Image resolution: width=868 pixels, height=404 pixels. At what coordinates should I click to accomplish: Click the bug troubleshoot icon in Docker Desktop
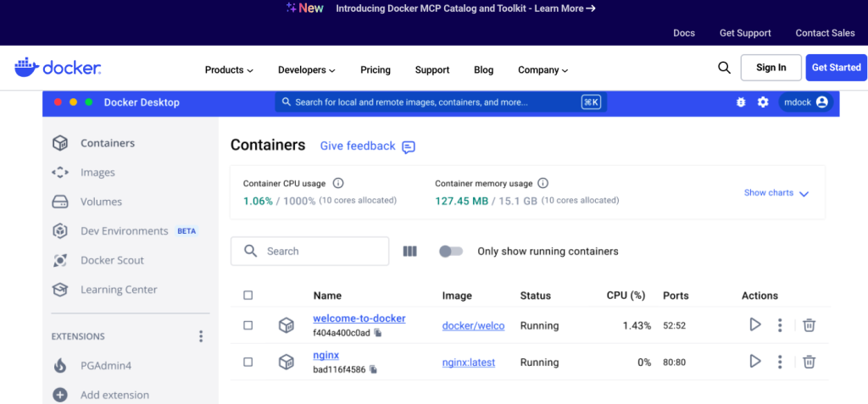coord(741,102)
